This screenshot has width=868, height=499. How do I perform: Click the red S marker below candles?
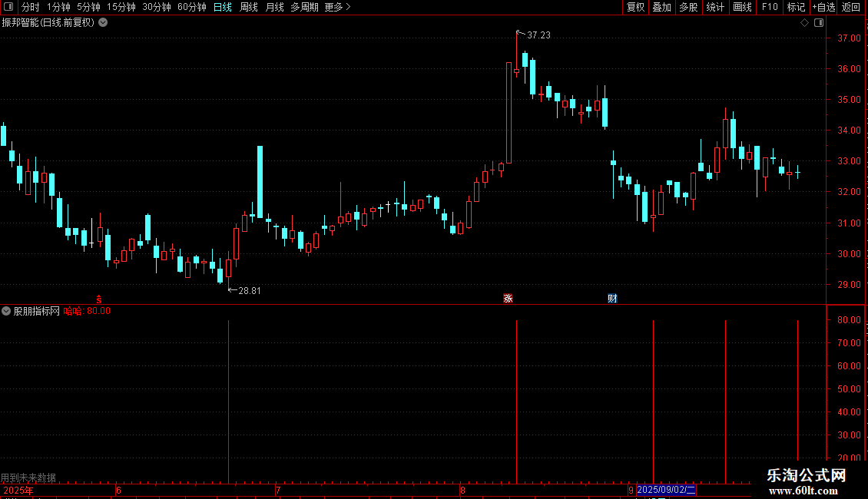click(x=99, y=299)
